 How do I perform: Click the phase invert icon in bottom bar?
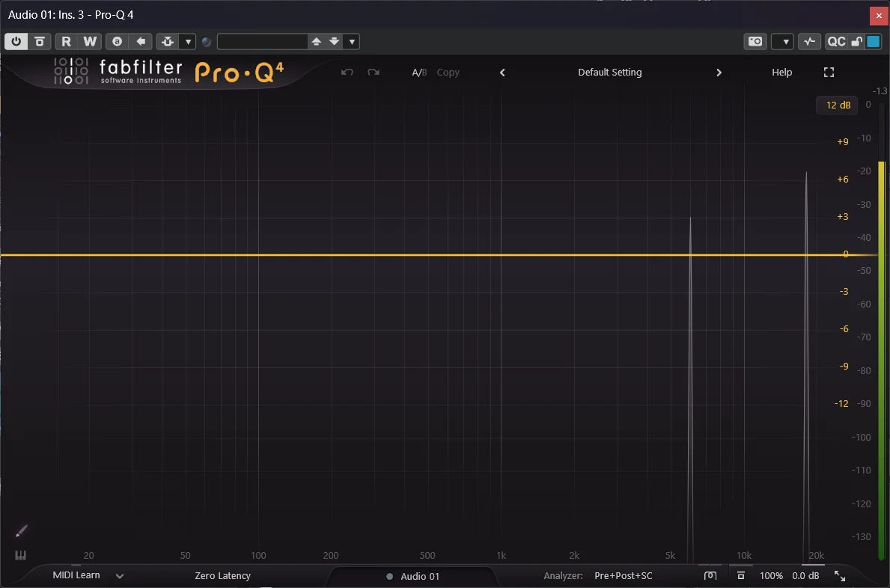(x=710, y=575)
